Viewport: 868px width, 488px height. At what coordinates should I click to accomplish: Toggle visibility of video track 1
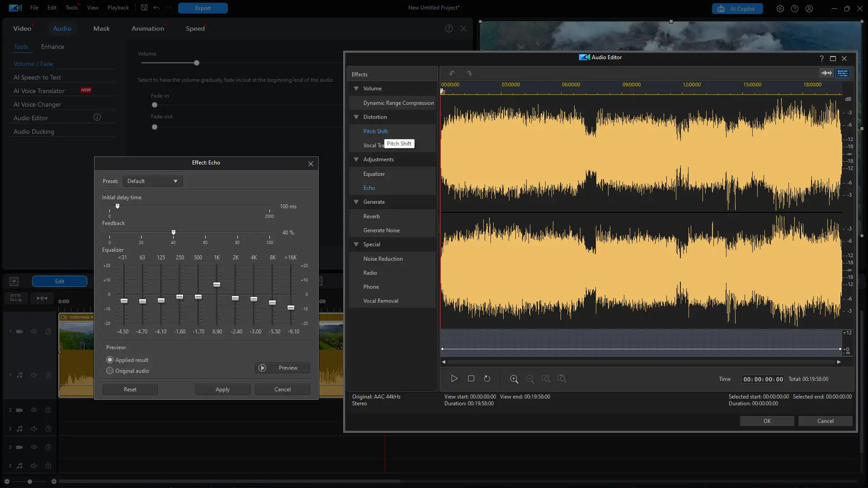click(34, 332)
